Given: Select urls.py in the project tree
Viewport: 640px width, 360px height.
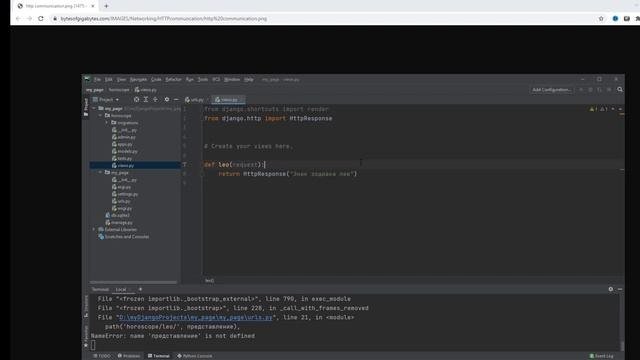Looking at the screenshot, I should 121,201.
